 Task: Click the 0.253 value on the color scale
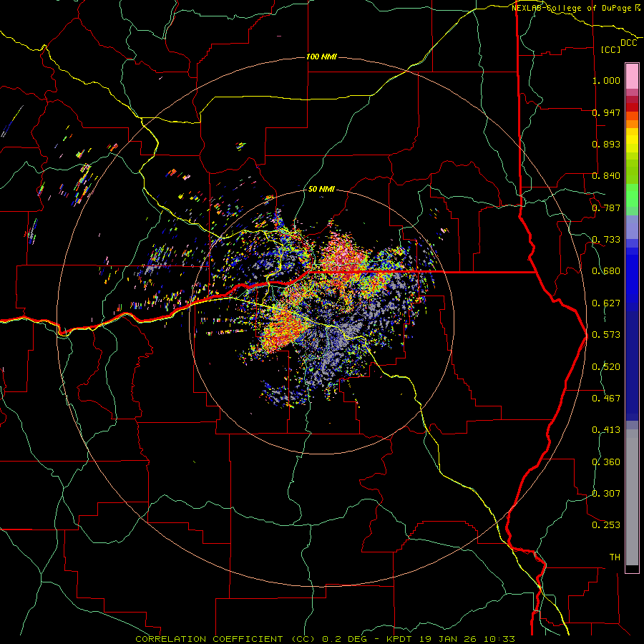(606, 525)
